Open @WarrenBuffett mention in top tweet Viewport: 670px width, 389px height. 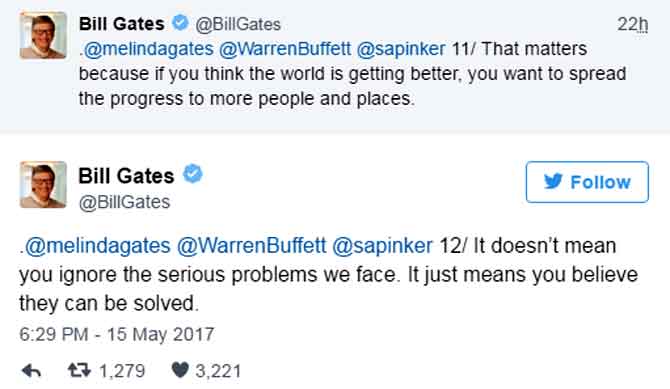[x=285, y=49]
